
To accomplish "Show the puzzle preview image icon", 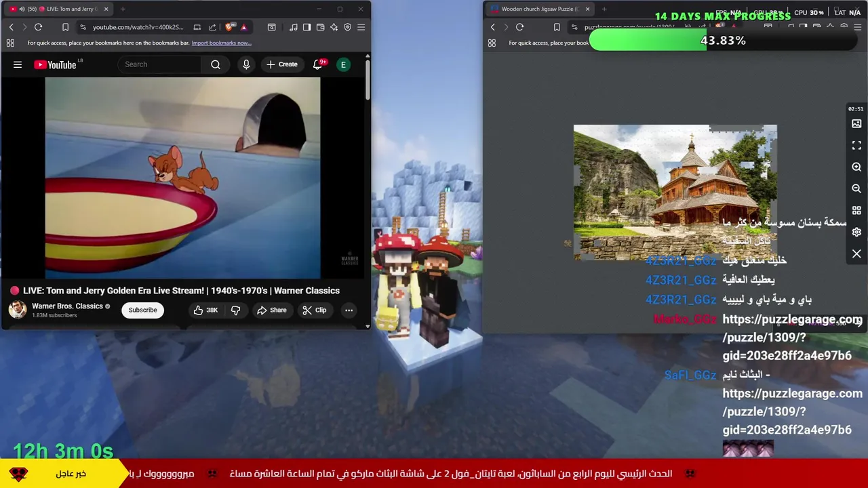I will [x=856, y=124].
